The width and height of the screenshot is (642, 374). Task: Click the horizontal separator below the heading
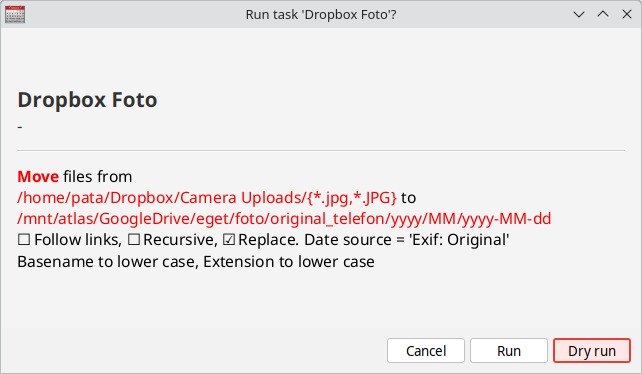[x=321, y=150]
